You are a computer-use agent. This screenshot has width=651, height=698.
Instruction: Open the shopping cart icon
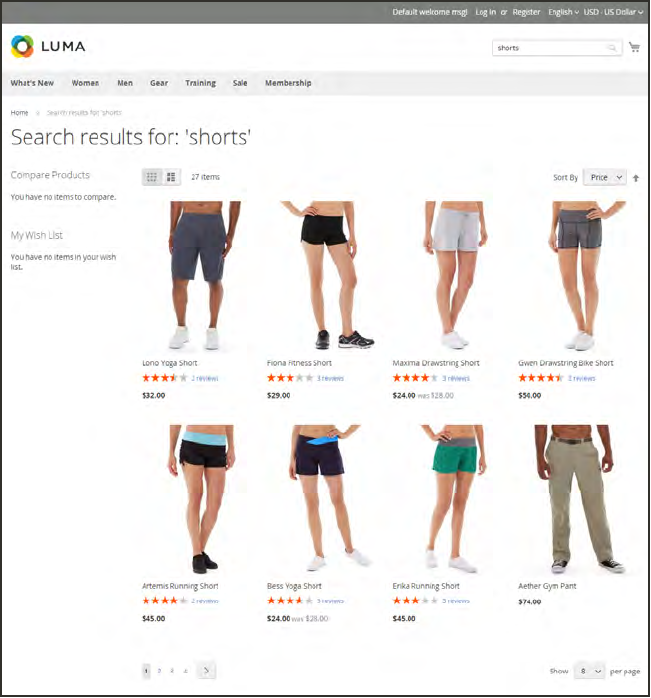(634, 47)
